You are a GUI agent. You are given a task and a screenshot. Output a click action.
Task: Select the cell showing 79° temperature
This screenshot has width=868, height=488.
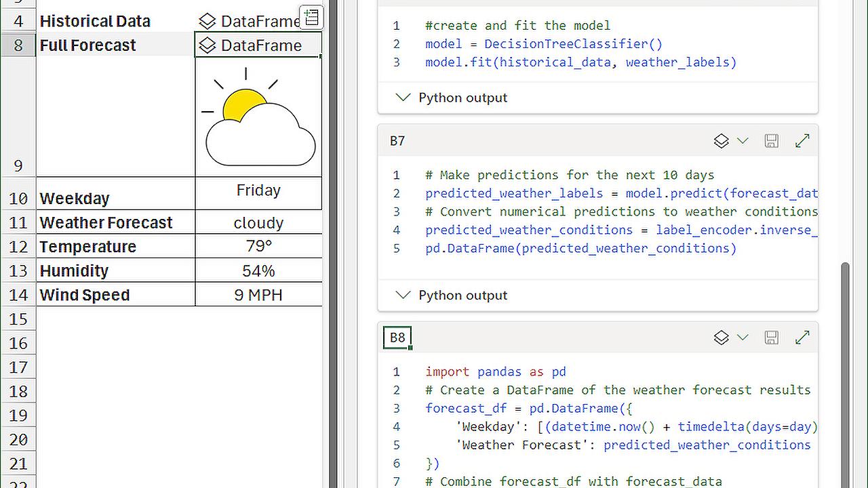click(258, 246)
